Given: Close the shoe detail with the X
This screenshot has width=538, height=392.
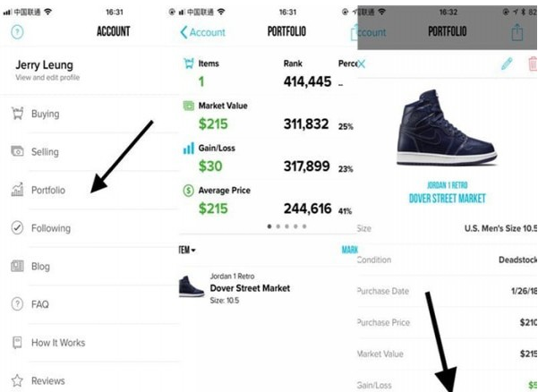Looking at the screenshot, I should pos(362,65).
